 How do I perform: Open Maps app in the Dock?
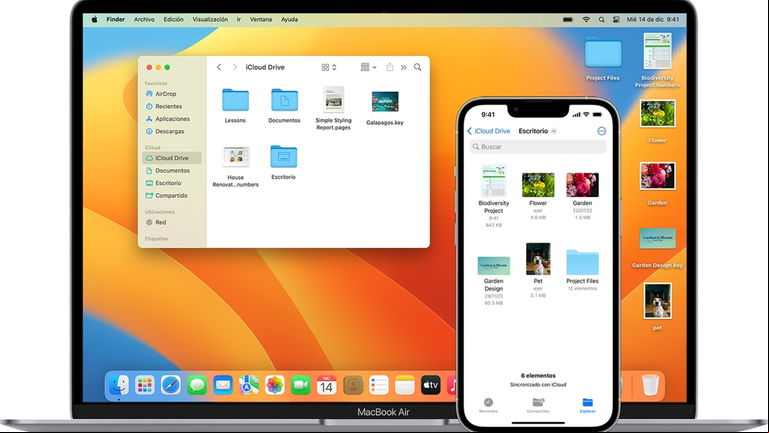pyautogui.click(x=249, y=385)
